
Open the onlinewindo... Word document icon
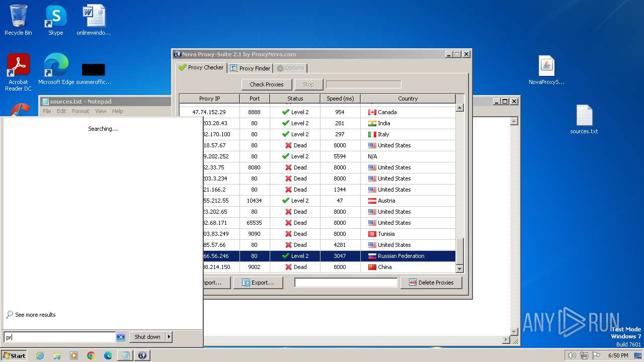click(x=94, y=21)
